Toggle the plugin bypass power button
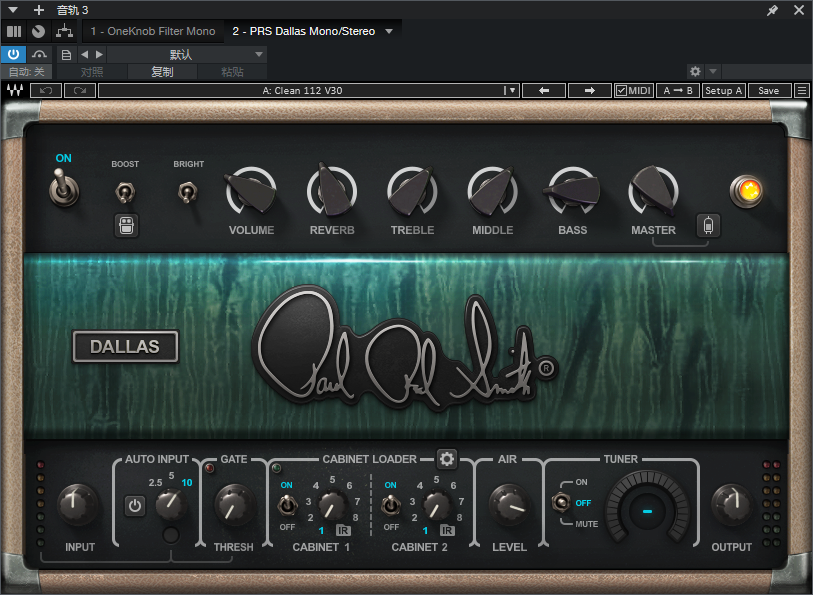813x595 pixels. tap(13, 54)
